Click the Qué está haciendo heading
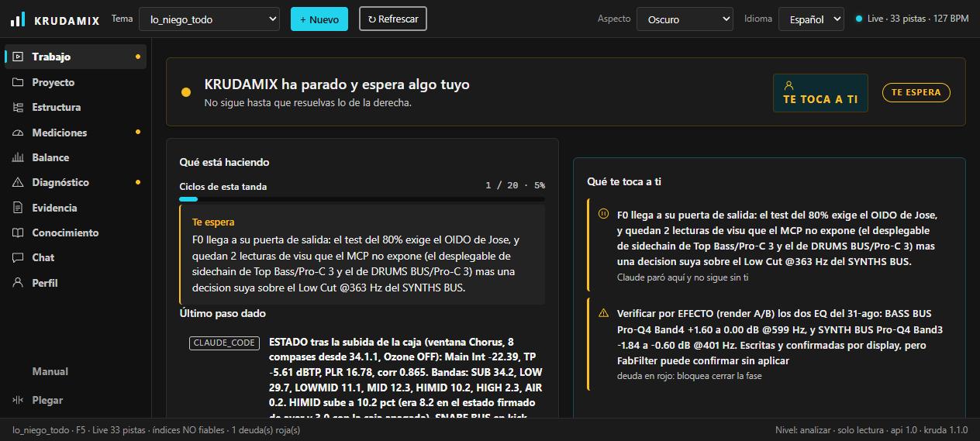 [224, 162]
